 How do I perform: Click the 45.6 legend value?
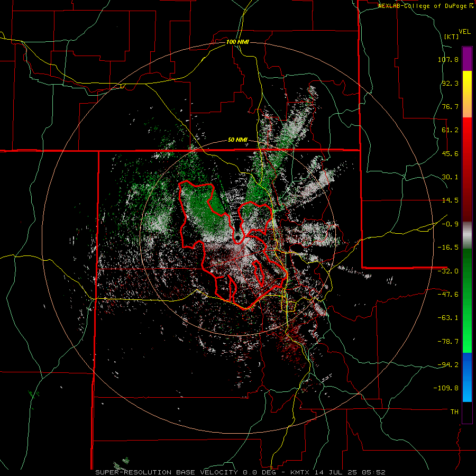pyautogui.click(x=450, y=153)
